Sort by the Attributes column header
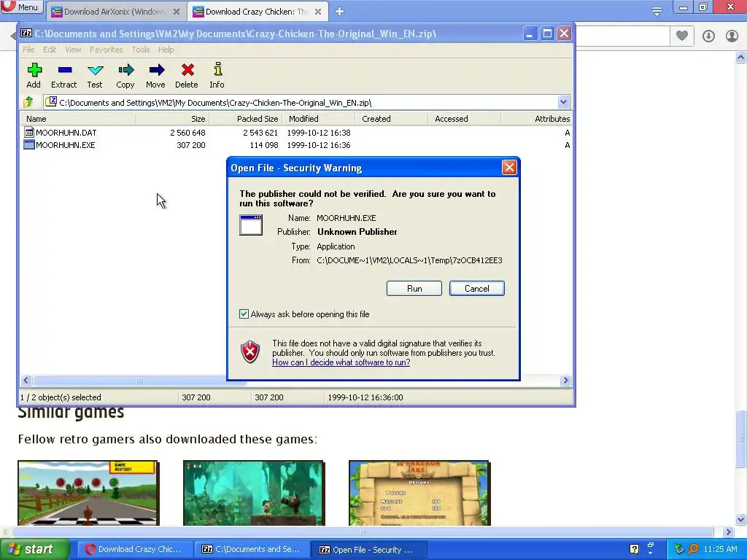 [x=536, y=119]
